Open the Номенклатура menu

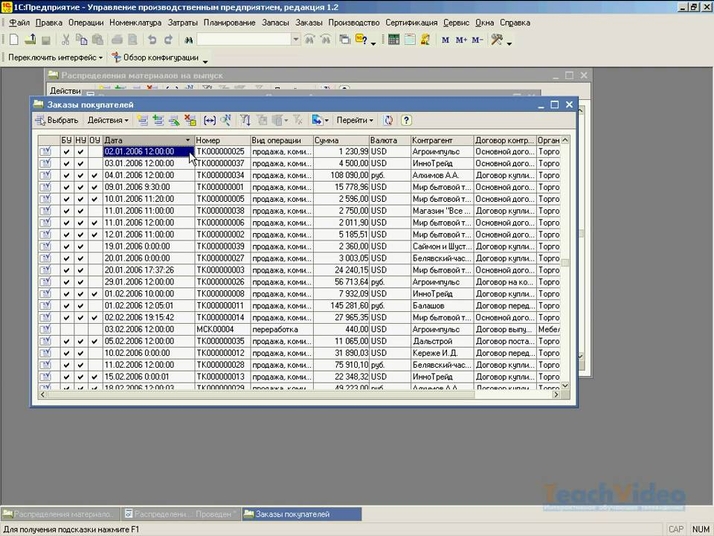[x=139, y=21]
